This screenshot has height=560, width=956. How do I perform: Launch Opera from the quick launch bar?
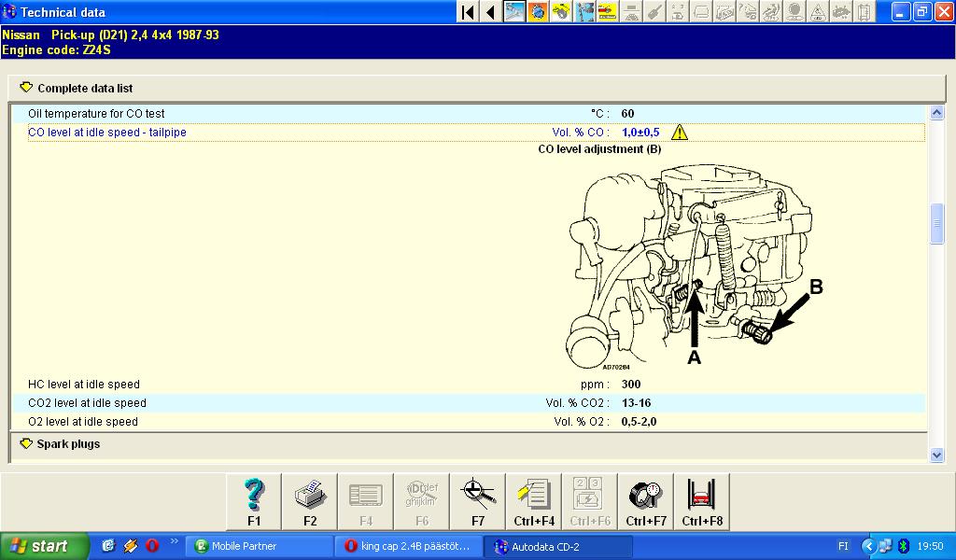151,546
